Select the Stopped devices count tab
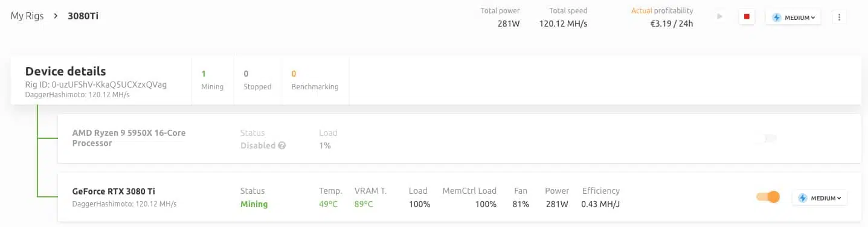868x227 pixels. pyautogui.click(x=257, y=80)
